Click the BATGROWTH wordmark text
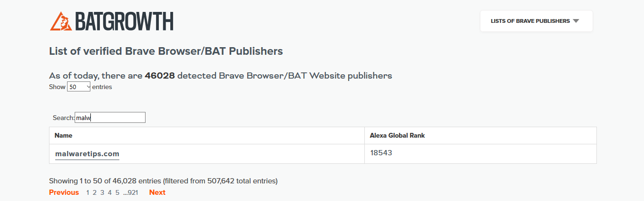 pos(124,21)
